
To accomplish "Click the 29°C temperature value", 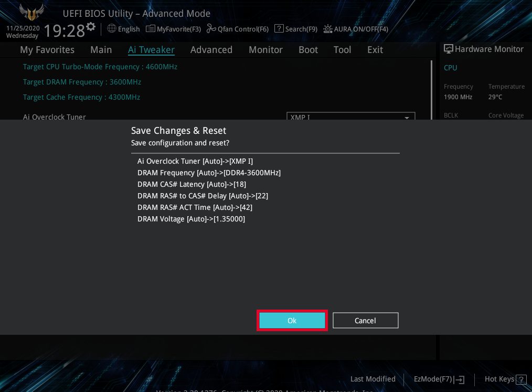I will point(495,97).
